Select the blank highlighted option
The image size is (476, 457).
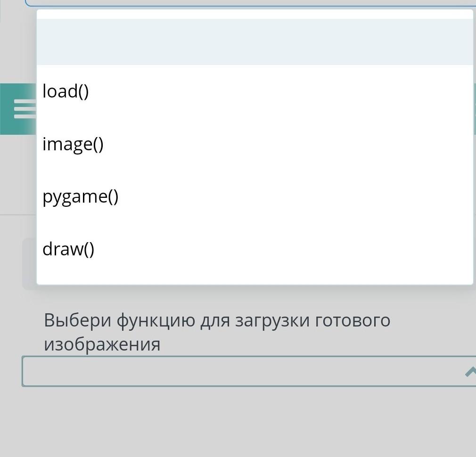pos(254,42)
